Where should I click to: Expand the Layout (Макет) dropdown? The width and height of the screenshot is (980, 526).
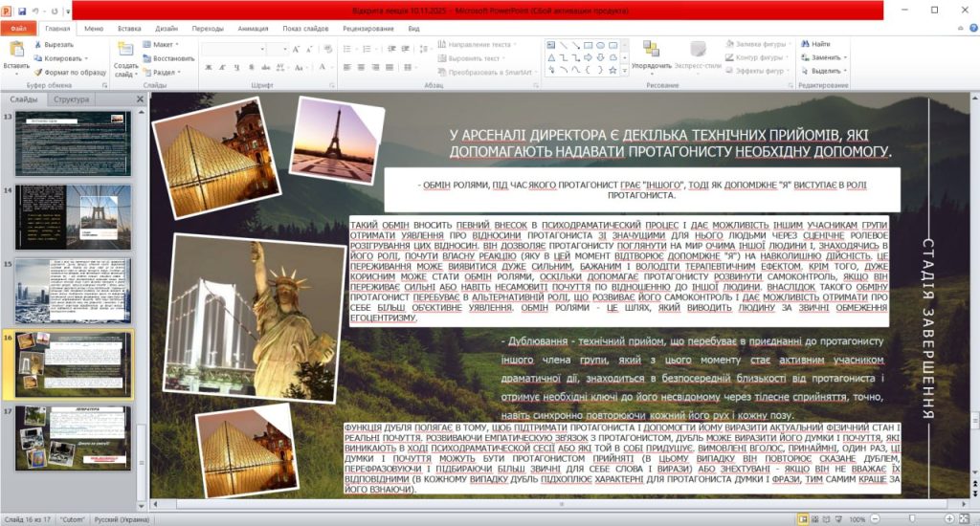(x=164, y=44)
